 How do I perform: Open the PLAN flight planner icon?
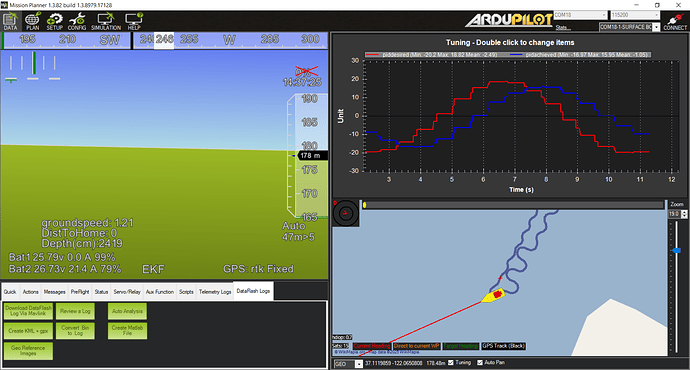pos(32,21)
